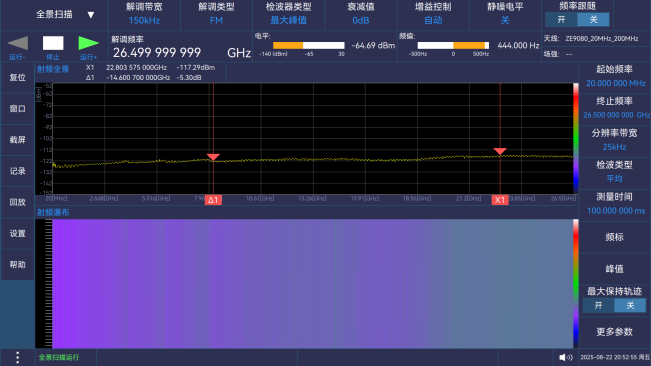Select the X1 marker label
The height and width of the screenshot is (366, 651).
pos(500,200)
